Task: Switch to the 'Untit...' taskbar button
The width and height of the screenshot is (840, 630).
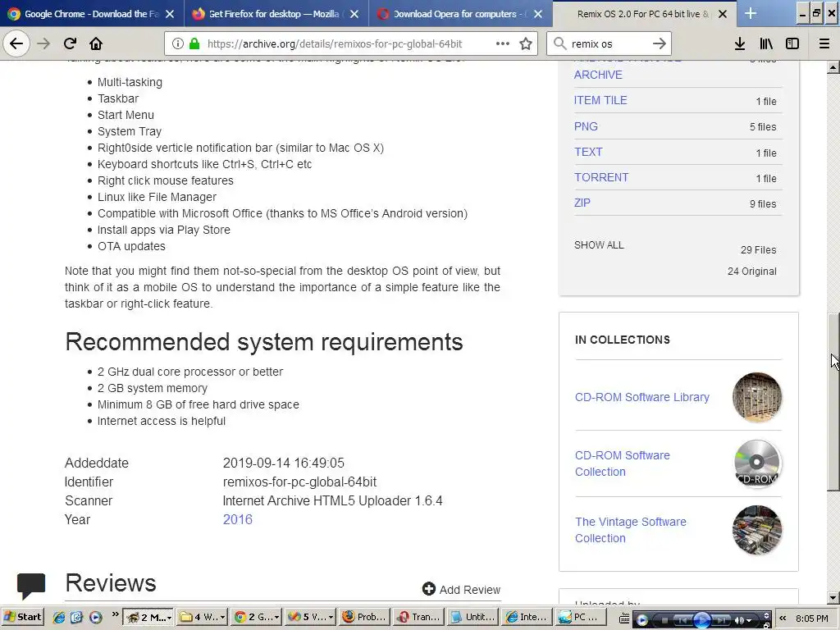Action: click(472, 617)
